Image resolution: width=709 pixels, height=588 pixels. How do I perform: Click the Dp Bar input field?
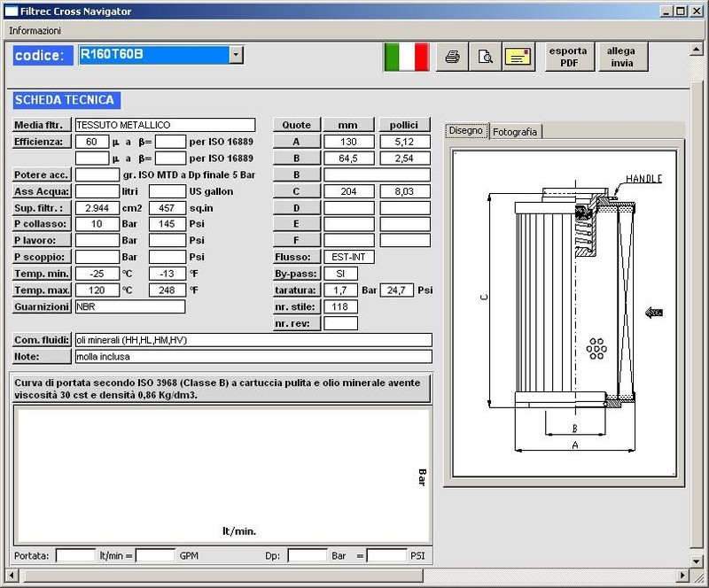[308, 555]
